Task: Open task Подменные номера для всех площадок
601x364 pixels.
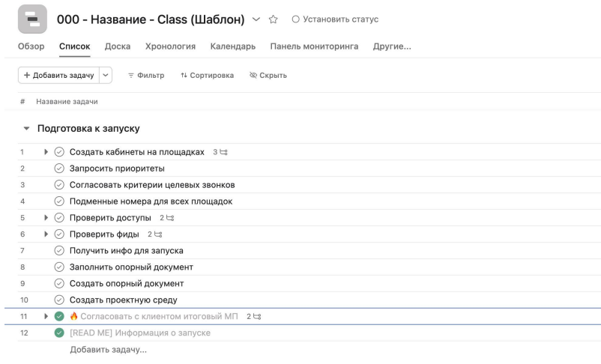Action: [151, 201]
